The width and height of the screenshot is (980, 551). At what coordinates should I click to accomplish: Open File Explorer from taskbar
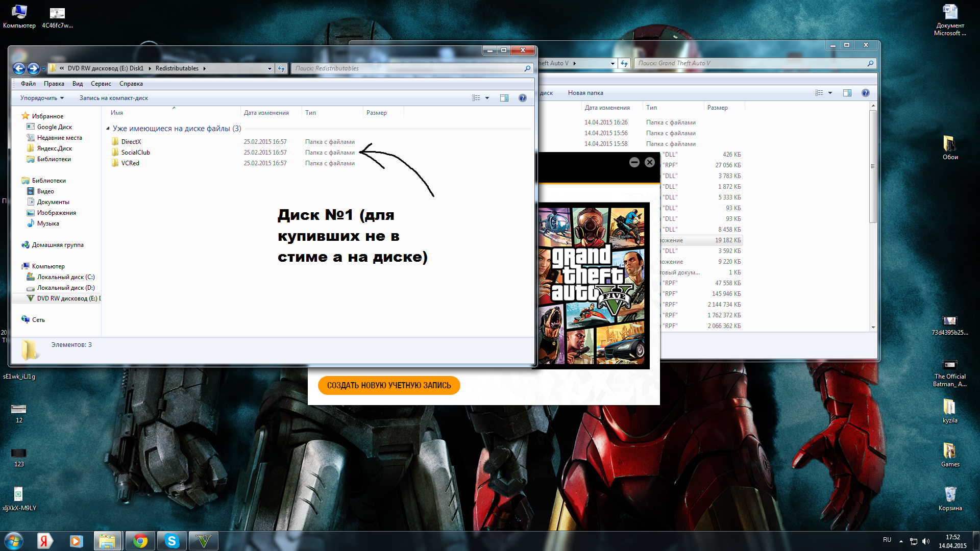[x=108, y=541]
